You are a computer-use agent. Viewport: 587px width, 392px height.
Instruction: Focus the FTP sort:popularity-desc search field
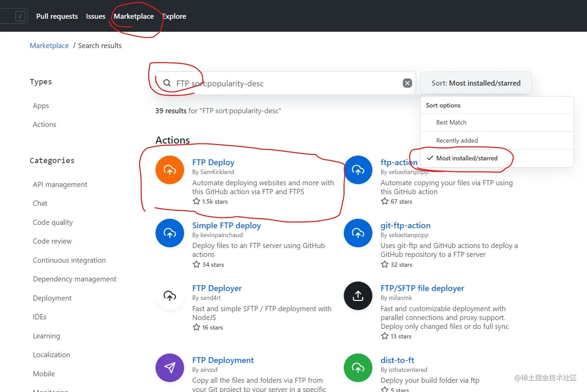(285, 83)
